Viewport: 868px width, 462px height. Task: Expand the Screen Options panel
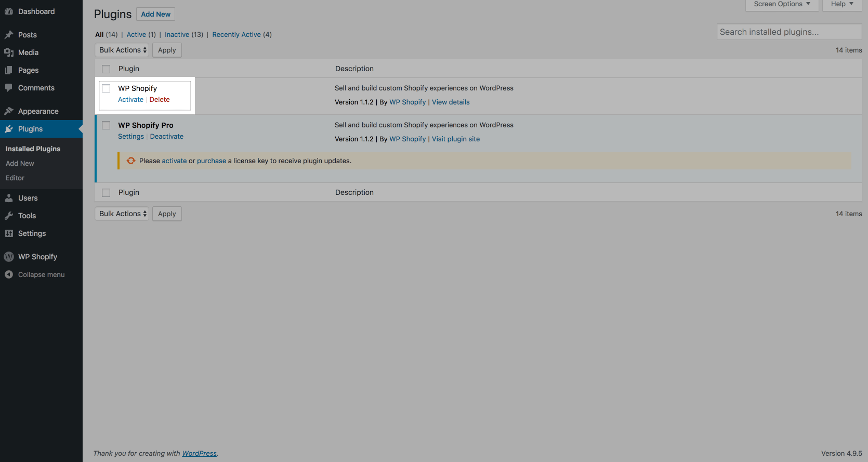[x=782, y=4]
